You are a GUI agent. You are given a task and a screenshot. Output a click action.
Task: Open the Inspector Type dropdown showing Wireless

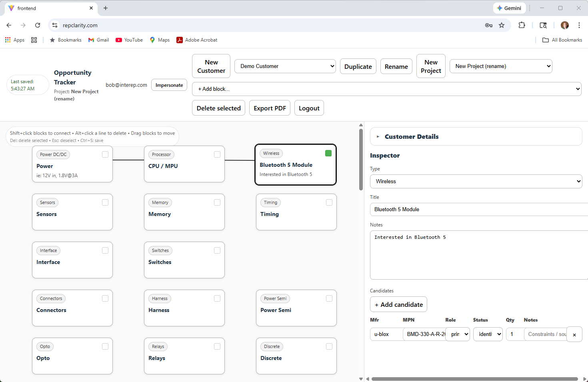476,181
